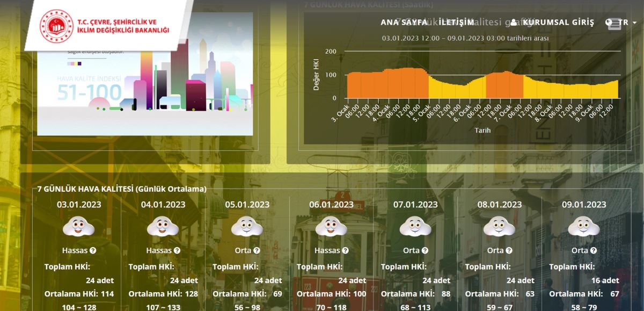Show info for Hassas on 06.01.2023

point(345,250)
